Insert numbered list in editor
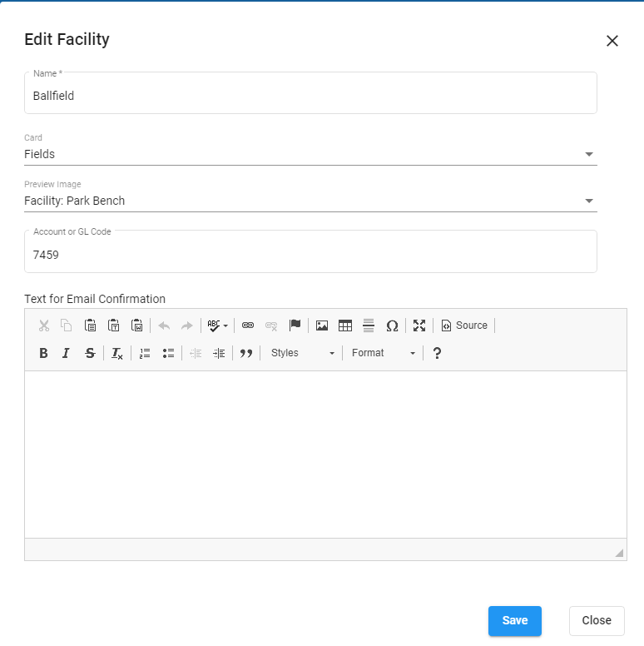Viewport: 644px width, 646px height. 145,353
